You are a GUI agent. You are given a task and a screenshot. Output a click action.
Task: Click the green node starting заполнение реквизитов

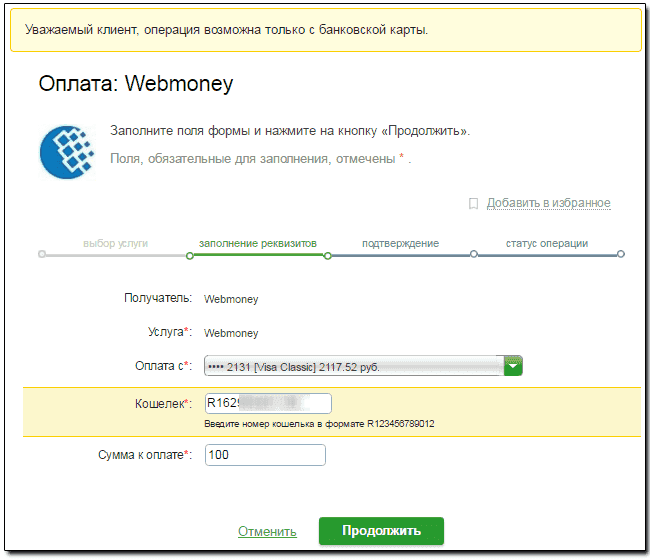tap(189, 255)
